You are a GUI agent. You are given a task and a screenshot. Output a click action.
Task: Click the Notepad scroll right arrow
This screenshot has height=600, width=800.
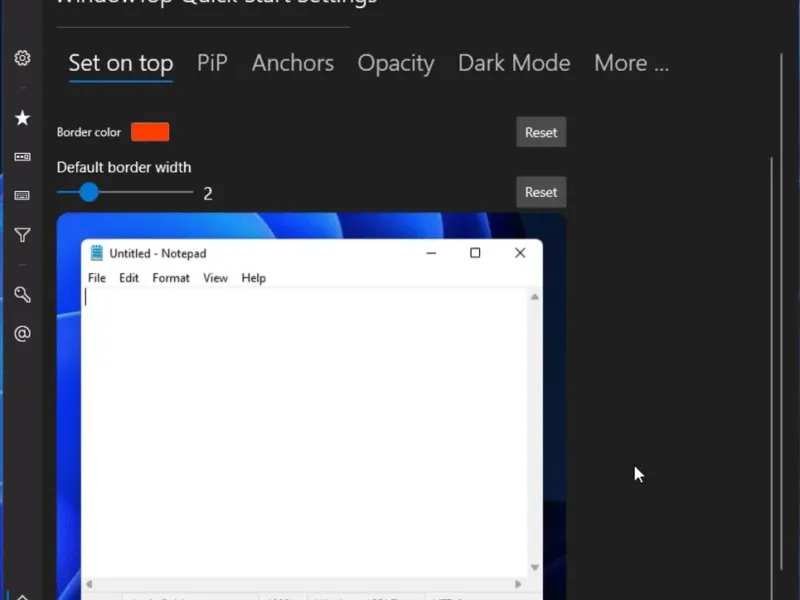click(518, 584)
